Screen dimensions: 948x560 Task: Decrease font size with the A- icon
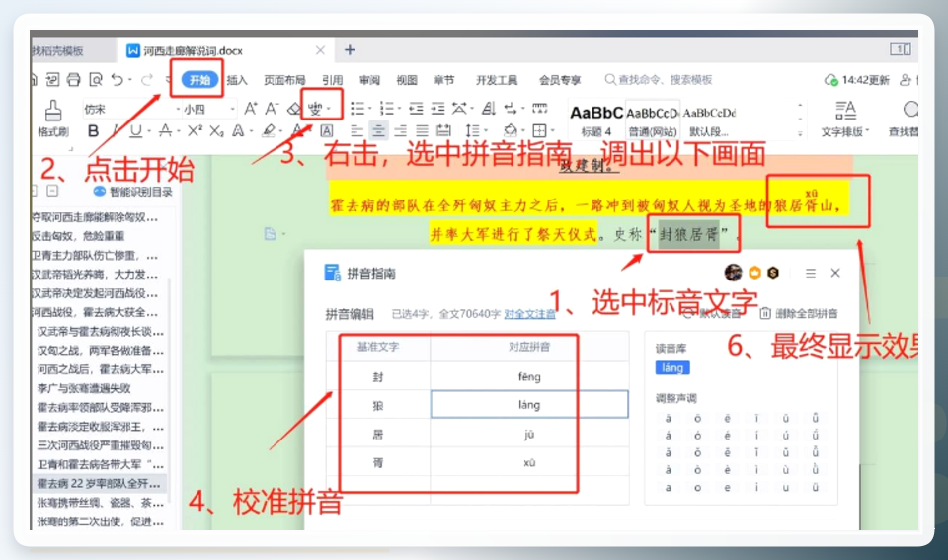point(273,109)
